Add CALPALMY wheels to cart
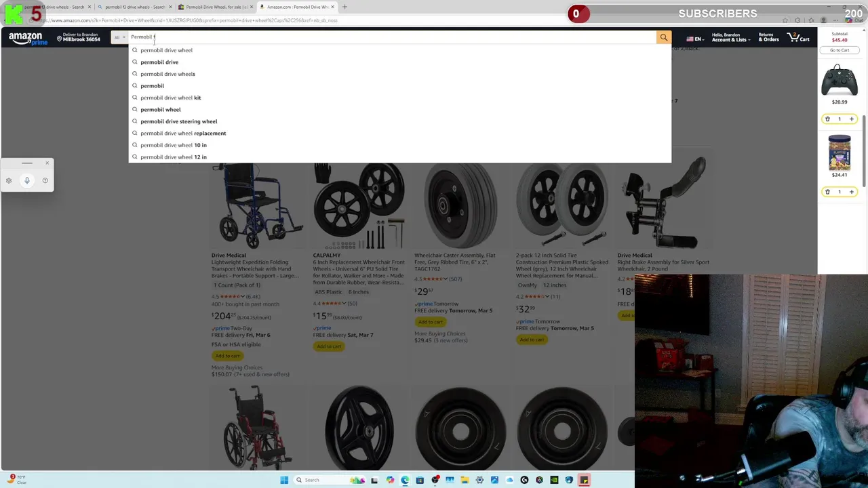The height and width of the screenshot is (488, 868). tap(329, 346)
